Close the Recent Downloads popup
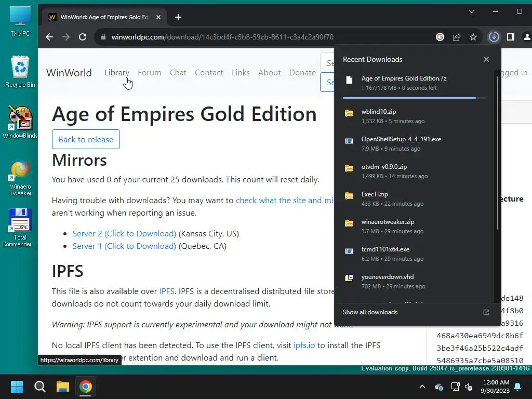 [x=486, y=59]
